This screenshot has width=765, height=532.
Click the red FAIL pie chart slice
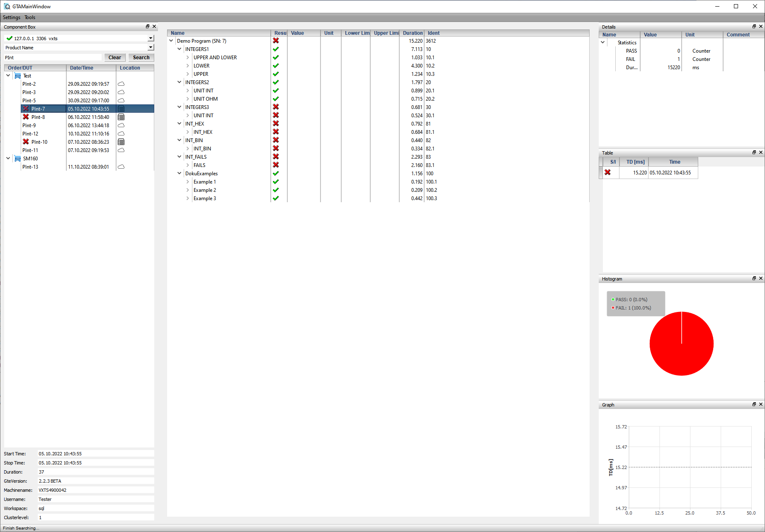point(681,348)
